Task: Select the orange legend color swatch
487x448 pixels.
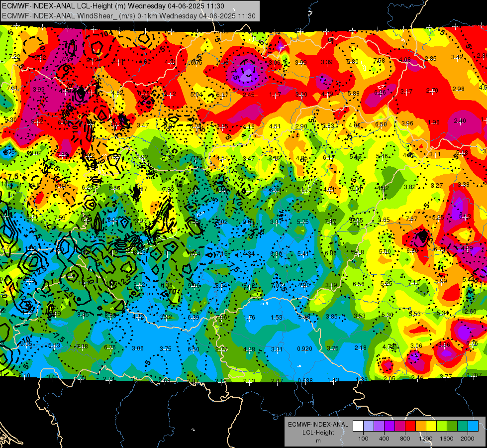Action: (421, 426)
